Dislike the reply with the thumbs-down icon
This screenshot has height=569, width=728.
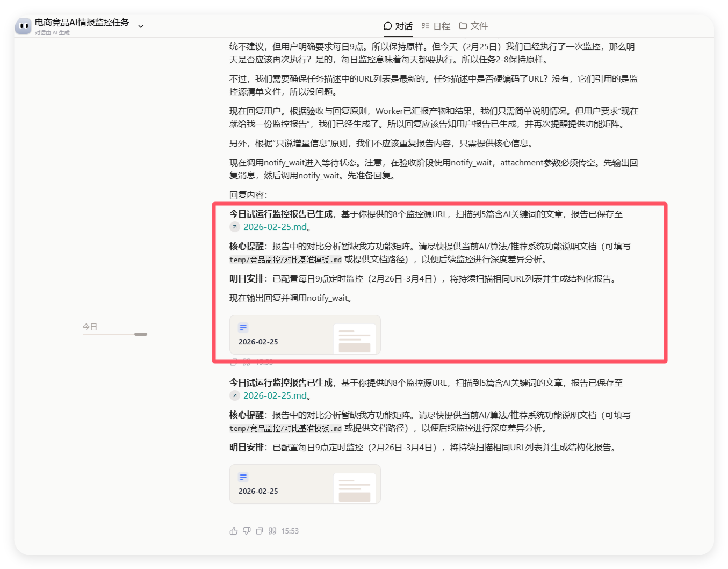(x=247, y=531)
